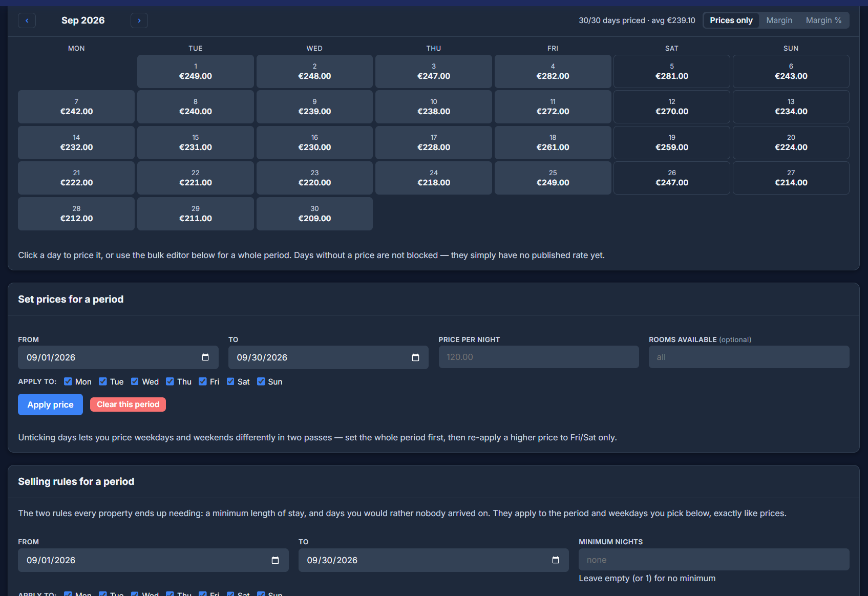The height and width of the screenshot is (596, 868).
Task: Select Sep 30 priced €209.00
Action: 314,214
